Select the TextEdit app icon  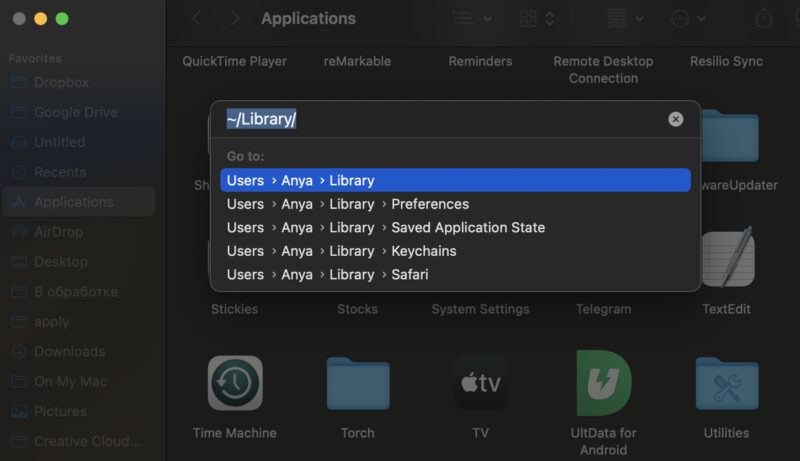tap(729, 258)
